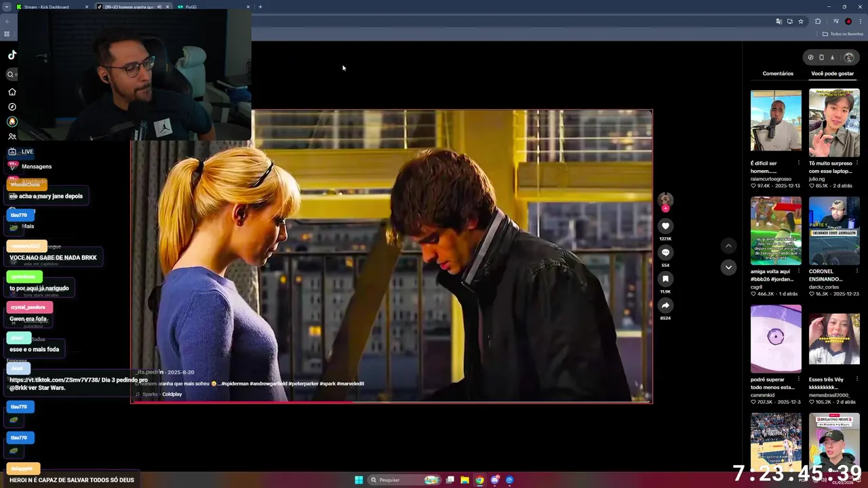The width and height of the screenshot is (868, 488).
Task: Click the download app icon in top-right pill
Action: (x=832, y=58)
